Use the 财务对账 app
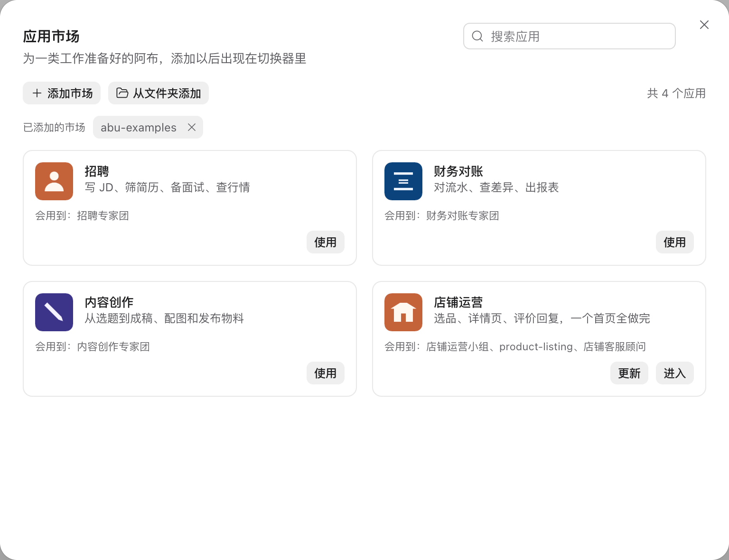 [x=675, y=242]
